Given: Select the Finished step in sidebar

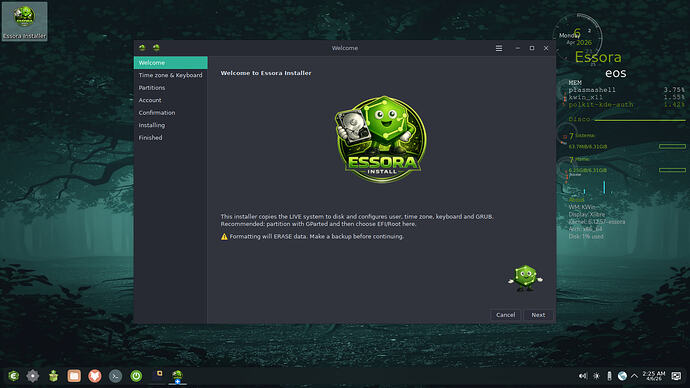Looking at the screenshot, I should pyautogui.click(x=170, y=138).
